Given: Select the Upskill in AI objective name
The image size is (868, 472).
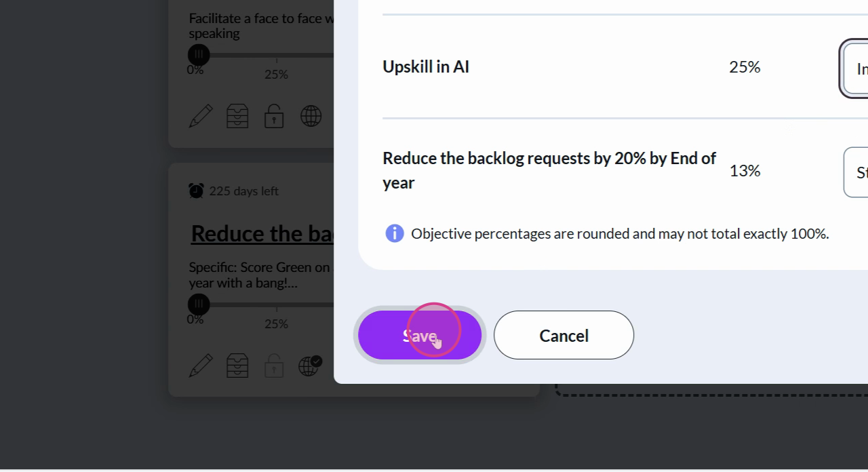Looking at the screenshot, I should click(x=426, y=67).
